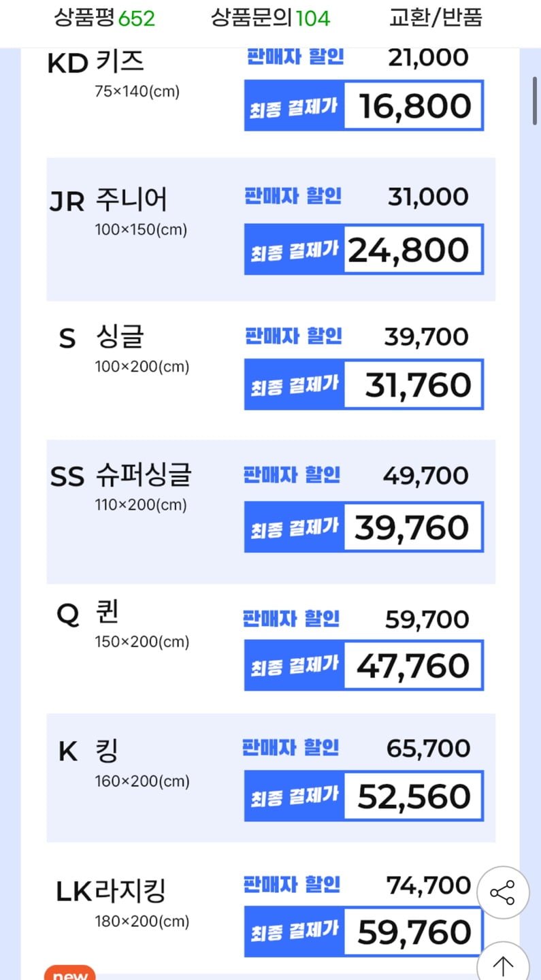Tap the Q 퀸 size label
The height and width of the screenshot is (980, 541).
click(x=88, y=613)
